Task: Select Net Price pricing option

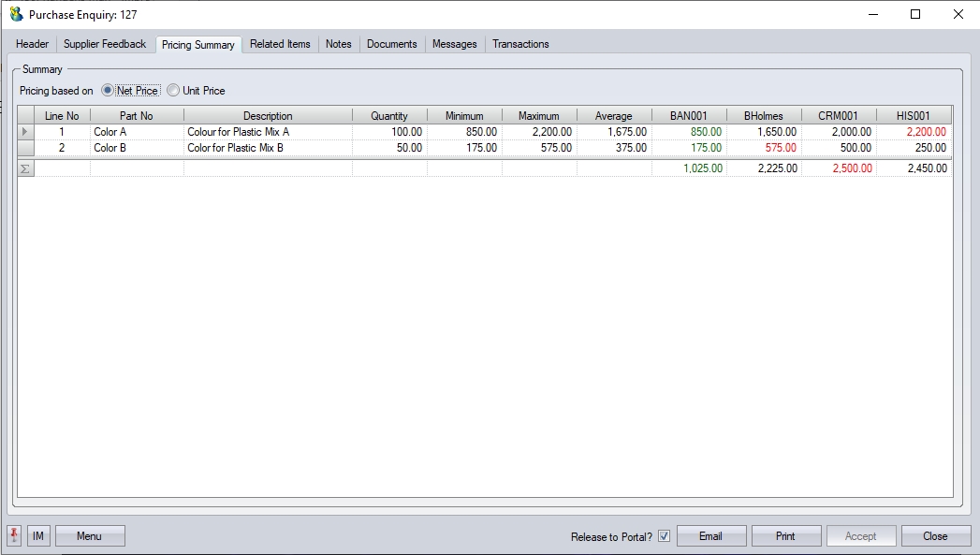Action: pos(109,91)
